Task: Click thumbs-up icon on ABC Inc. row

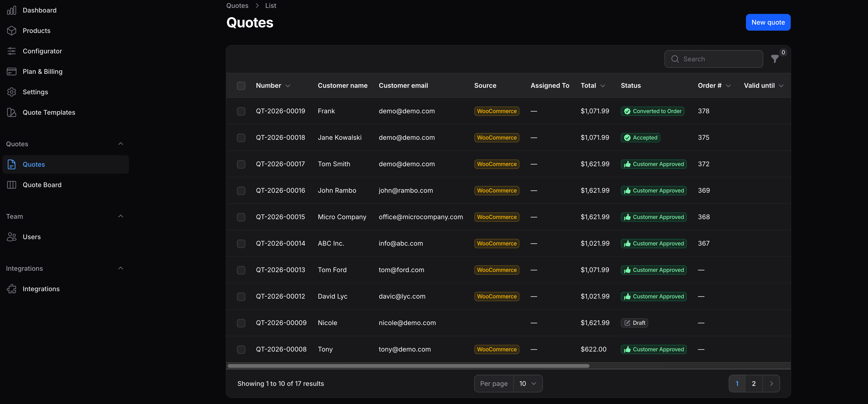Action: 627,244
